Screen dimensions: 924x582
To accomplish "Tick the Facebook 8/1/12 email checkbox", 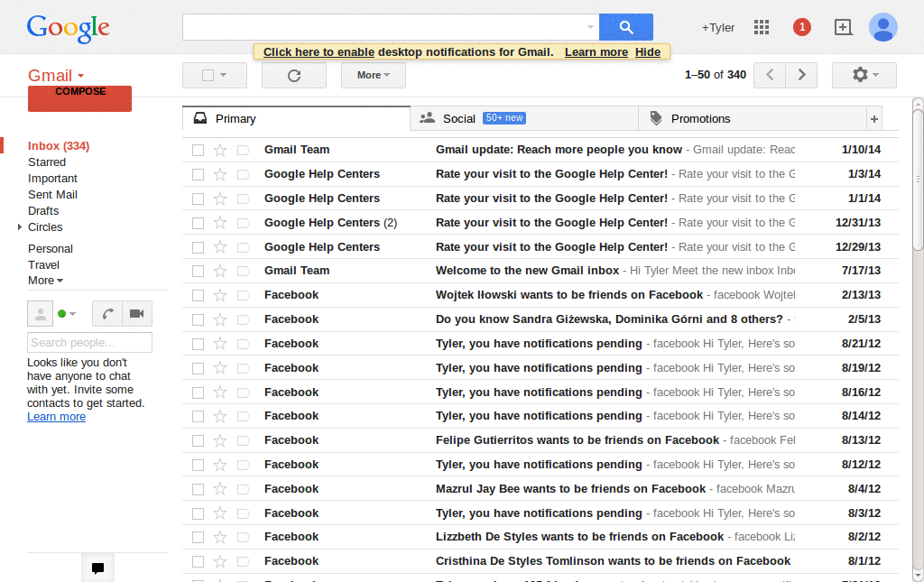I will tap(198, 561).
